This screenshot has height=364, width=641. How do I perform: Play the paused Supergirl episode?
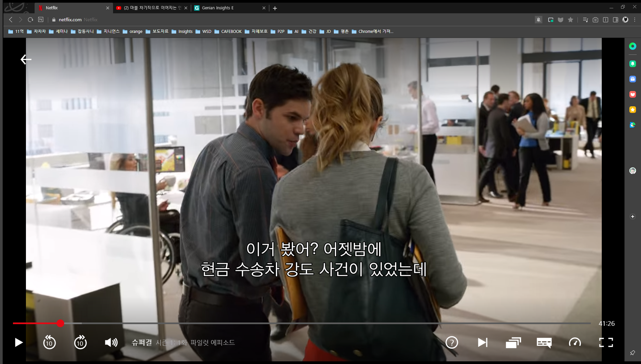(x=19, y=342)
